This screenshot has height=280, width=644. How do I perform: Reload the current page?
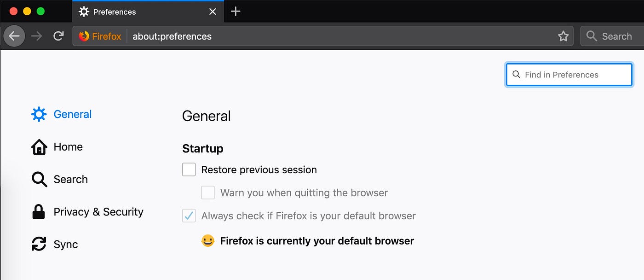tap(58, 36)
